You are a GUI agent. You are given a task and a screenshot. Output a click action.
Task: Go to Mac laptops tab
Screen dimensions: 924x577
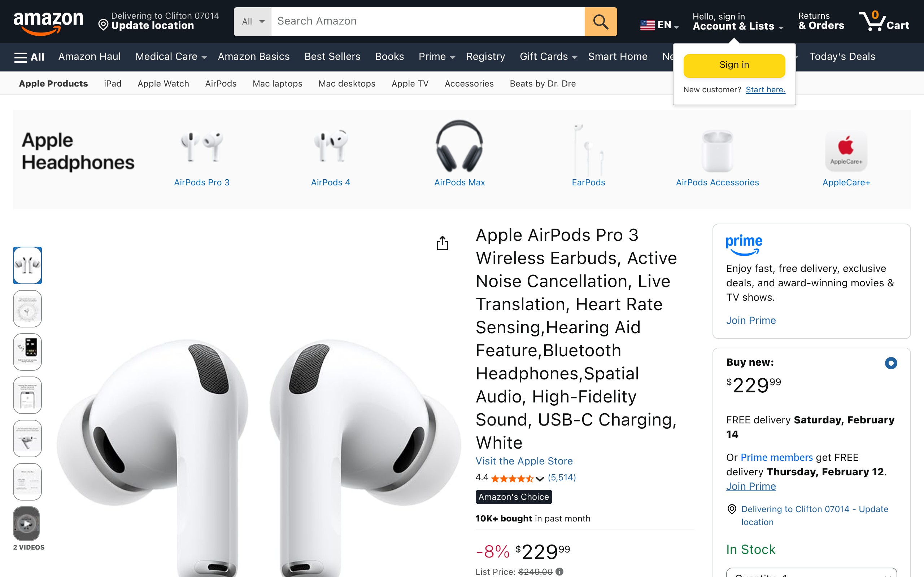277,84
